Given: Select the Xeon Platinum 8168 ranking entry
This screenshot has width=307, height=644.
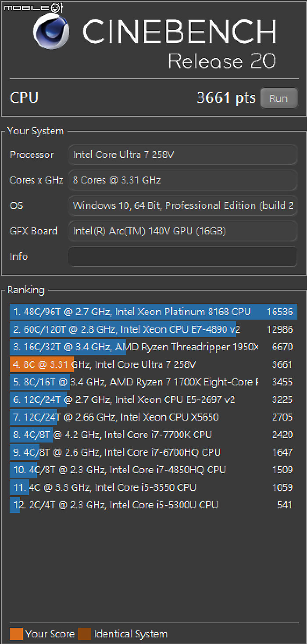Looking at the screenshot, I should (153, 312).
